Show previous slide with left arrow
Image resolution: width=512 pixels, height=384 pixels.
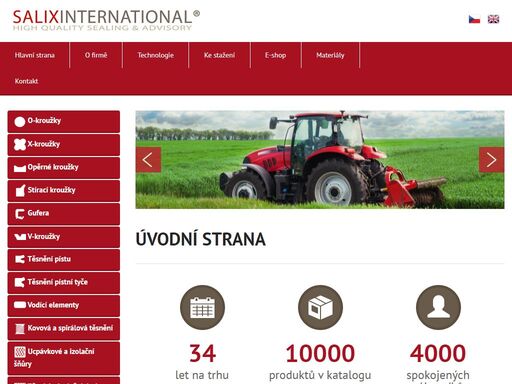[x=148, y=160]
